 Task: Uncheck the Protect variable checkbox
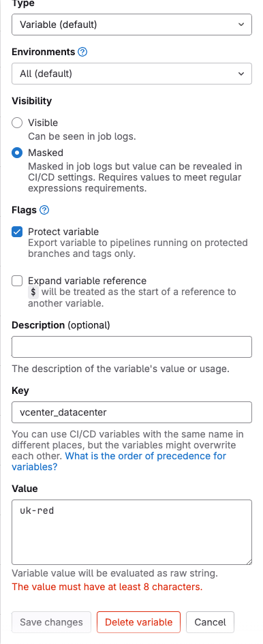[17, 232]
